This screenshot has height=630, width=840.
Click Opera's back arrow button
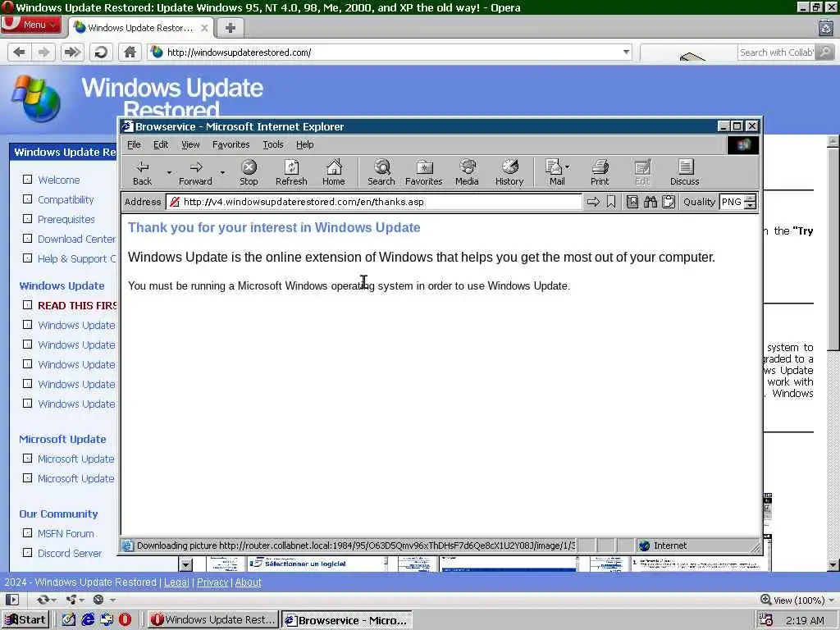coord(20,52)
